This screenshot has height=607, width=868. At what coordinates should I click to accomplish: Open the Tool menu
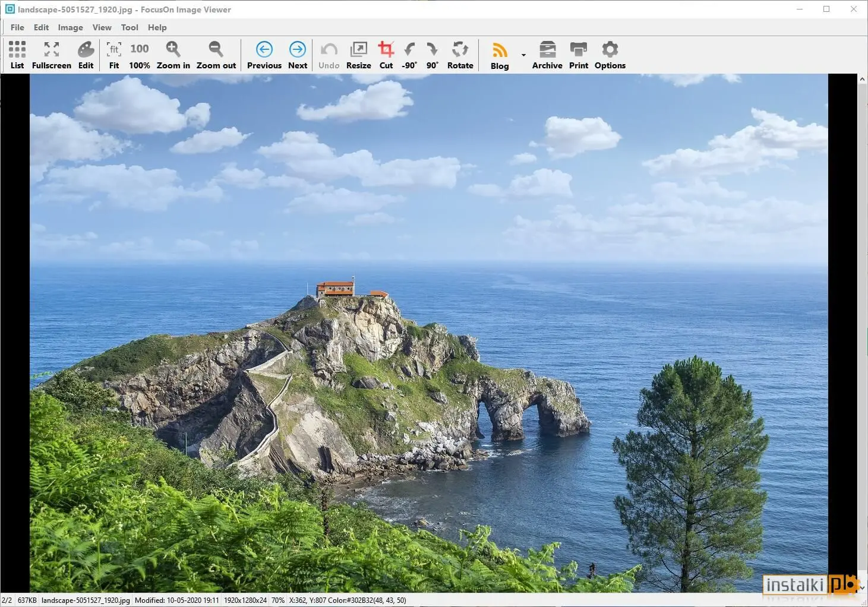click(x=130, y=27)
